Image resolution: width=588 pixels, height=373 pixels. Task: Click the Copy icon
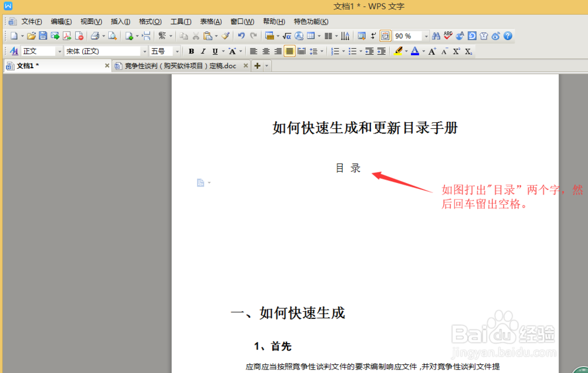tap(183, 36)
